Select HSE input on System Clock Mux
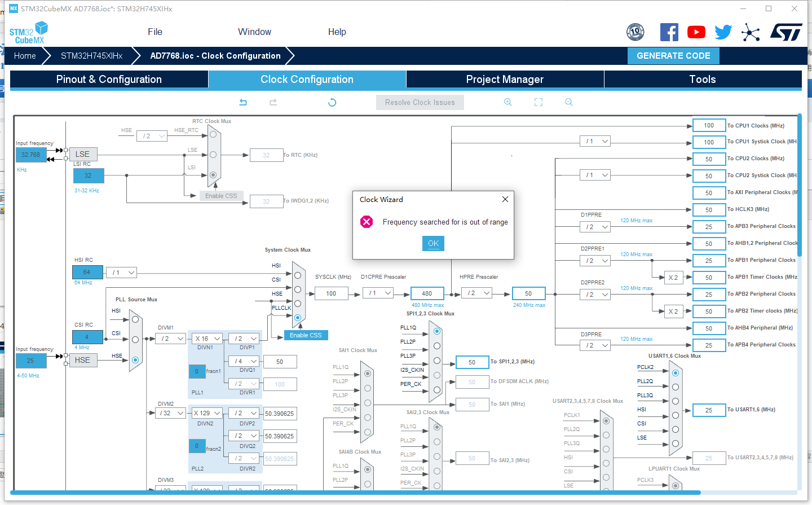The height and width of the screenshot is (505, 812). 298,303
